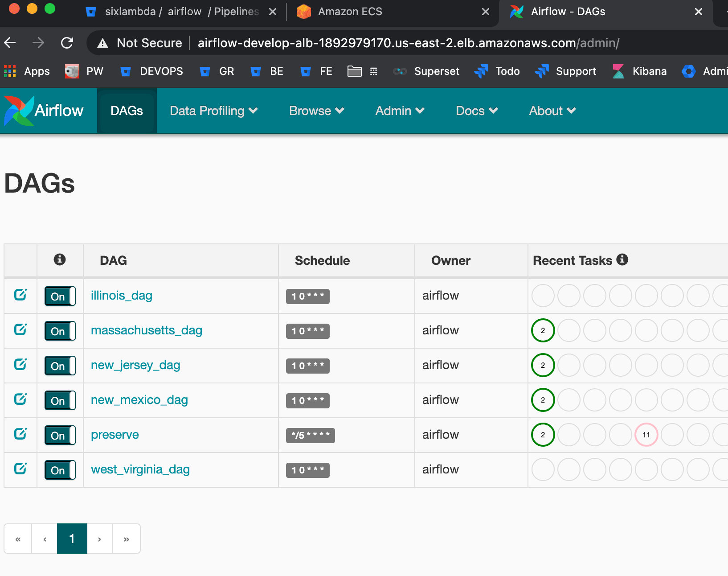728x576 pixels.
Task: Click the Airflow pinwheel logo
Action: tap(19, 111)
